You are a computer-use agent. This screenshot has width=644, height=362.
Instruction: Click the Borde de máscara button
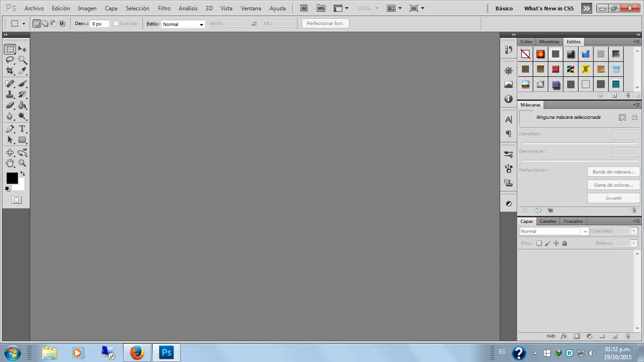click(614, 172)
